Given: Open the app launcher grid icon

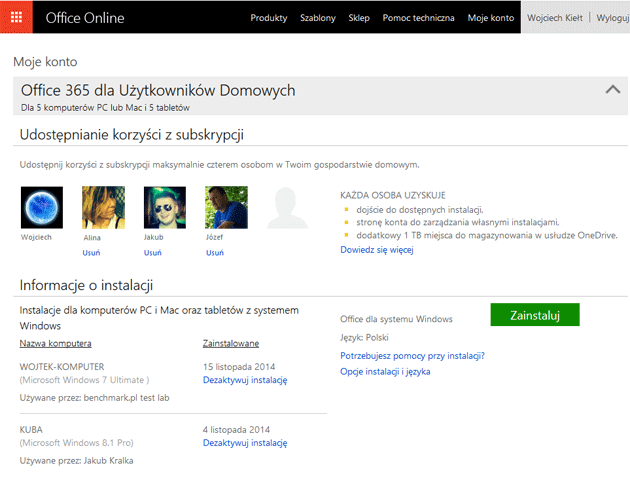Looking at the screenshot, I should coord(16,17).
